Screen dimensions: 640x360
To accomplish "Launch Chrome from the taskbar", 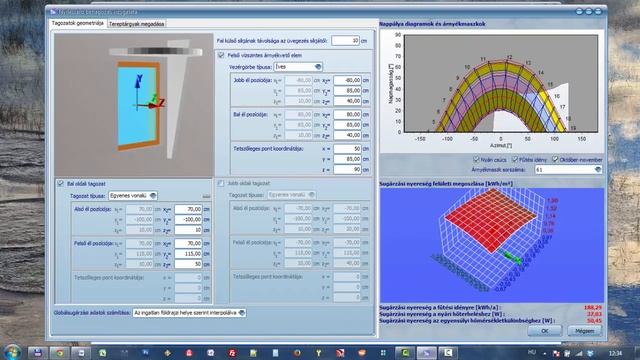I will click(60, 353).
